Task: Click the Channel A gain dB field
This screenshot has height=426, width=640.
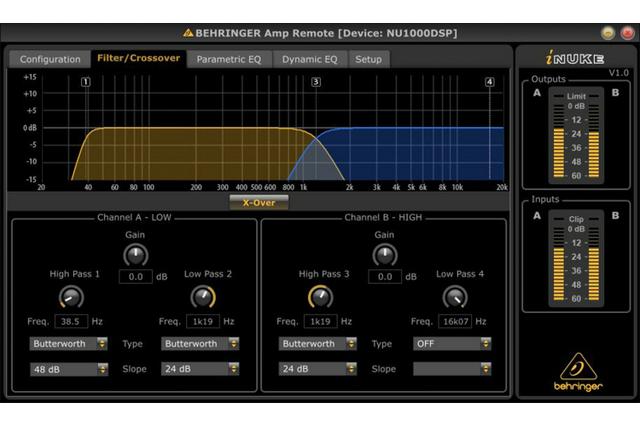Action: (135, 276)
